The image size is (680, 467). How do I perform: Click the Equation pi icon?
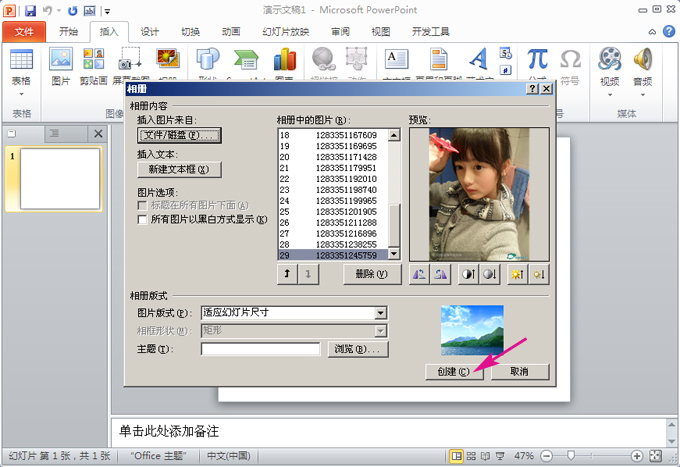[537, 59]
